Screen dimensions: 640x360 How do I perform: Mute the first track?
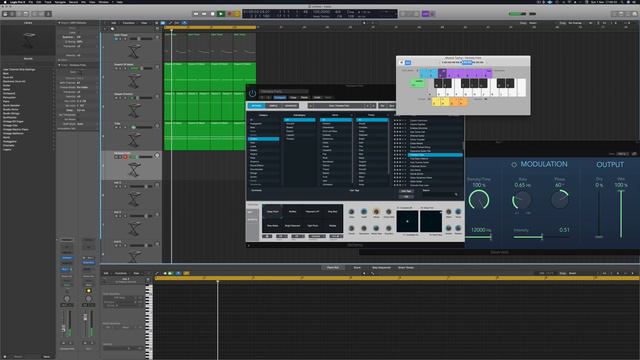click(x=116, y=39)
